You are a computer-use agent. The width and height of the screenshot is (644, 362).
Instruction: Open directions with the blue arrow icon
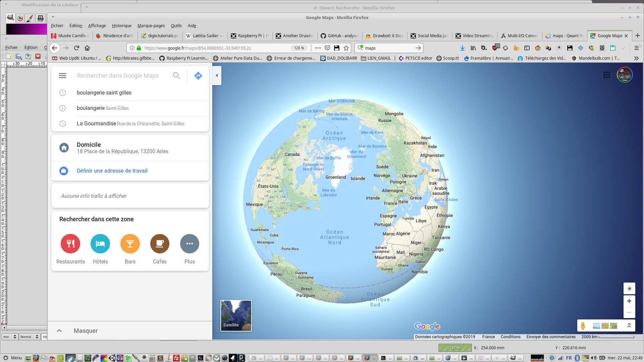[198, 76]
